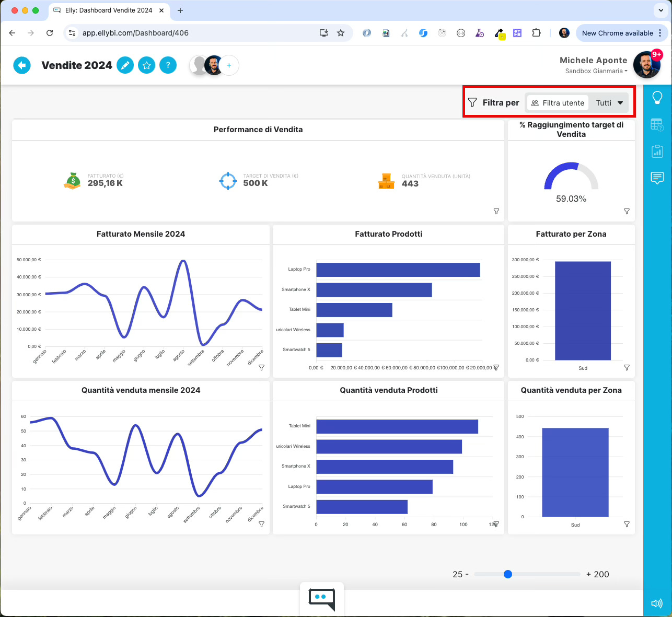Open a new Chrome tab
The width and height of the screenshot is (672, 617).
coord(180,10)
